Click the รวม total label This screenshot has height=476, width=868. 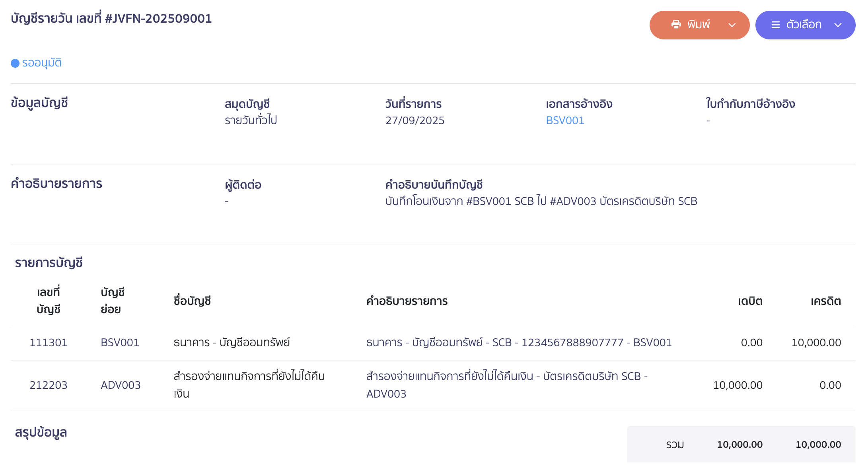pyautogui.click(x=675, y=445)
